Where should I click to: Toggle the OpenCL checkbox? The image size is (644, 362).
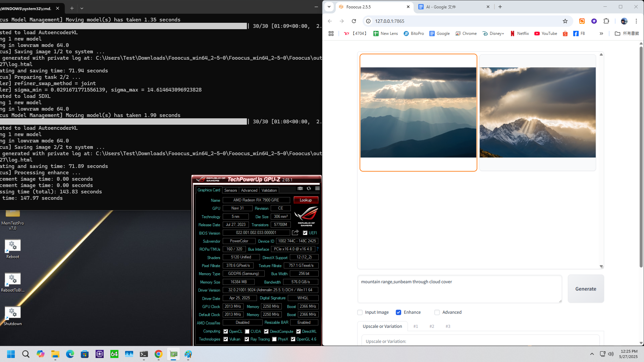[x=226, y=331]
